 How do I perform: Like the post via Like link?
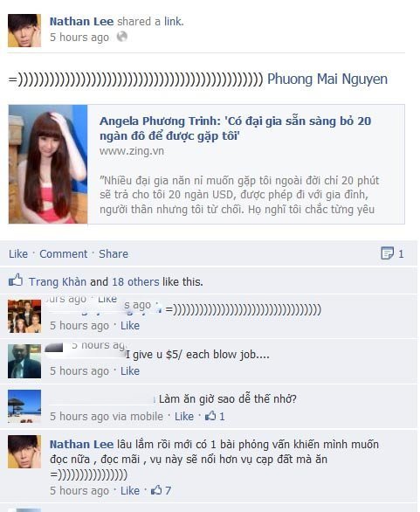click(18, 253)
